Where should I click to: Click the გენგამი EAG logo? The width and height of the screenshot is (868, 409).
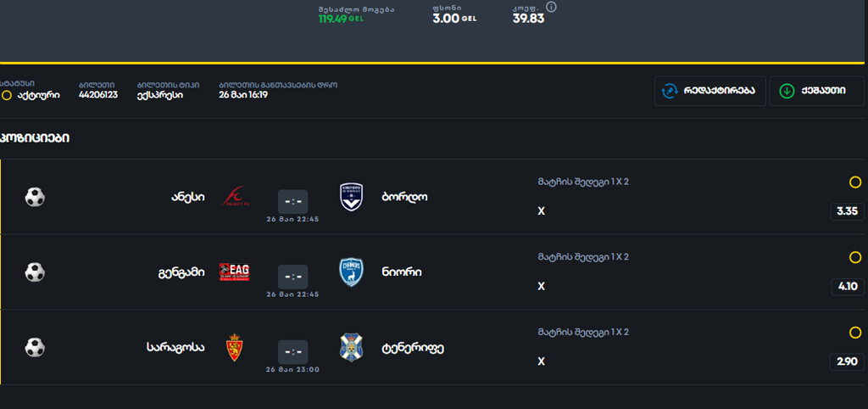[x=235, y=272]
